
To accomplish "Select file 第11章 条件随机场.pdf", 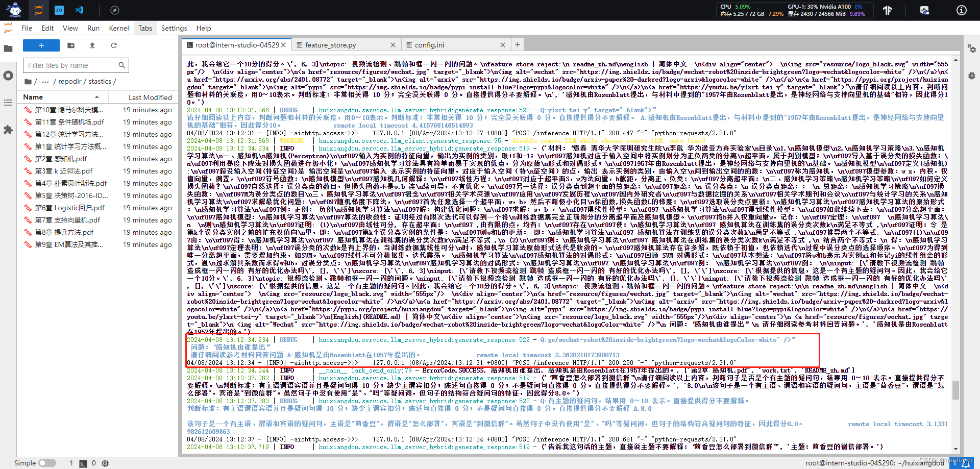I will point(98,122).
